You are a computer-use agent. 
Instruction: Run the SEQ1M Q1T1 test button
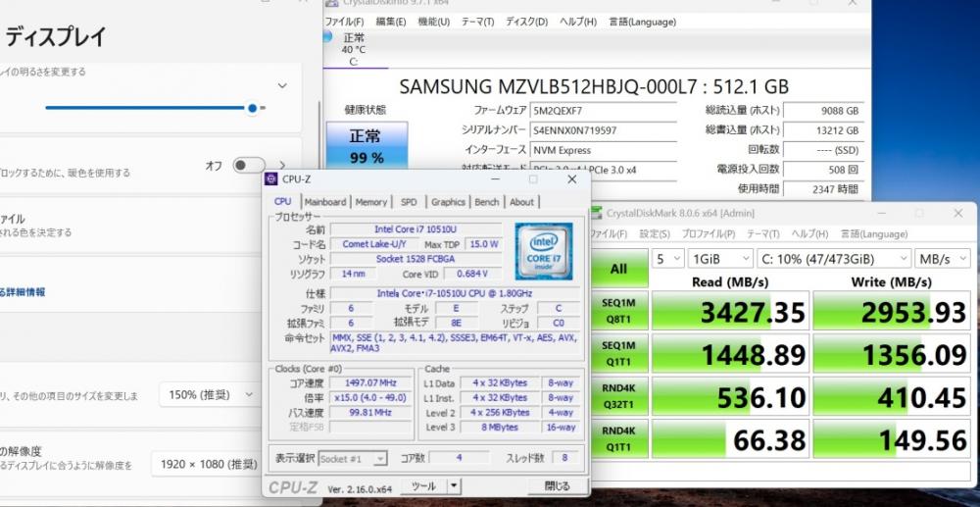pos(618,353)
